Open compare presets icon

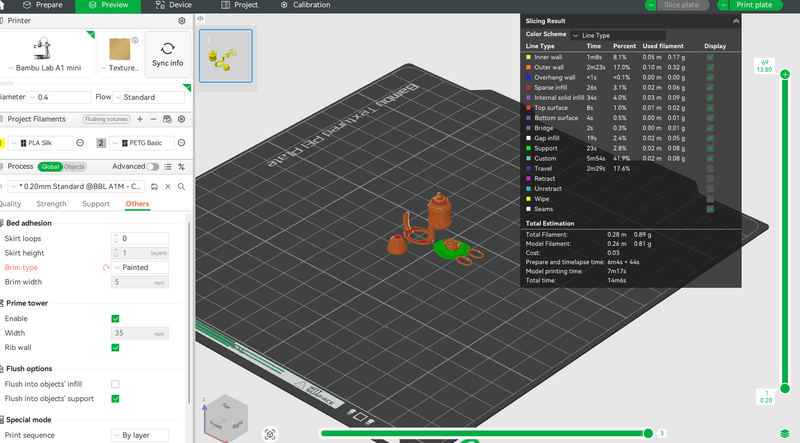coord(181,167)
